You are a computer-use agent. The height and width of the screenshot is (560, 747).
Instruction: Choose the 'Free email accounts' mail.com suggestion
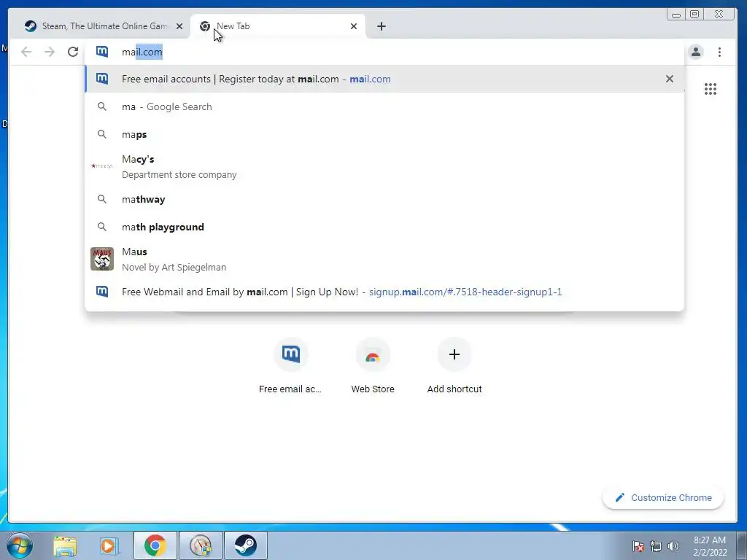(384, 79)
